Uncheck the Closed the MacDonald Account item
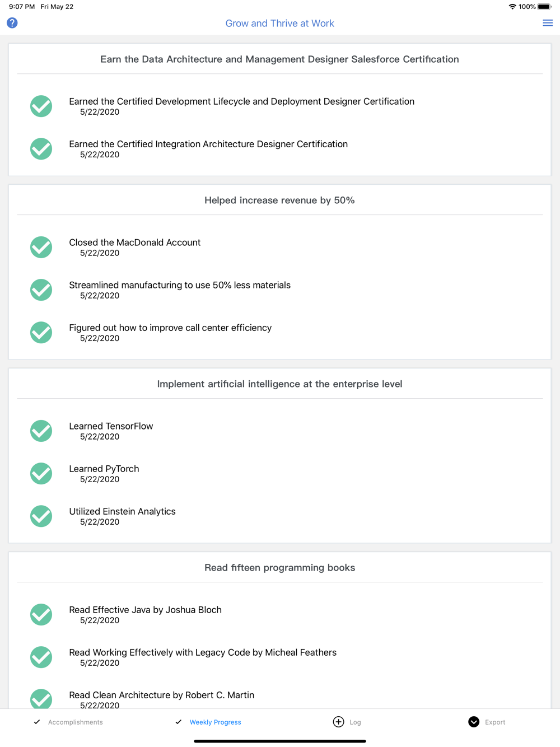This screenshot has height=747, width=560. tap(41, 247)
